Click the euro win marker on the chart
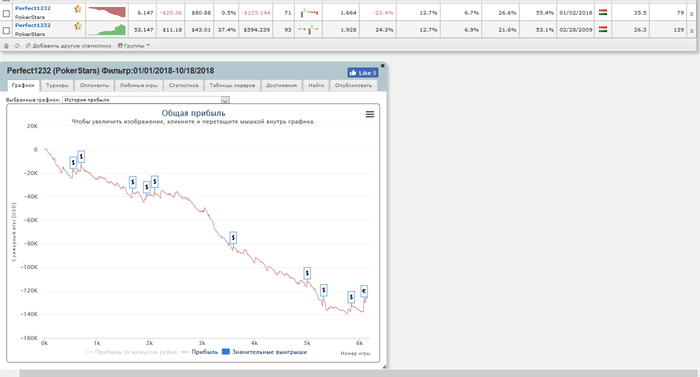The height and width of the screenshot is (377, 700). (x=364, y=291)
